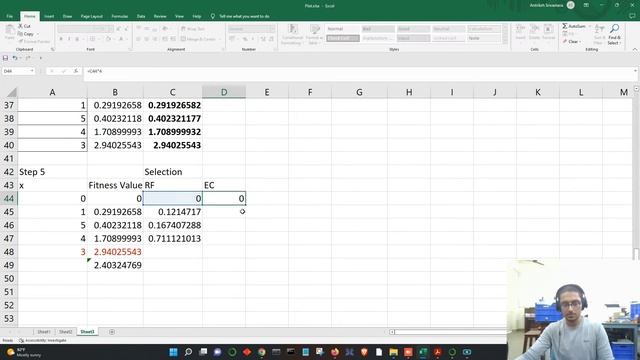Click Redo in Quick Access Toolbar
Screen dimensions: 640x360
[x=28, y=58]
